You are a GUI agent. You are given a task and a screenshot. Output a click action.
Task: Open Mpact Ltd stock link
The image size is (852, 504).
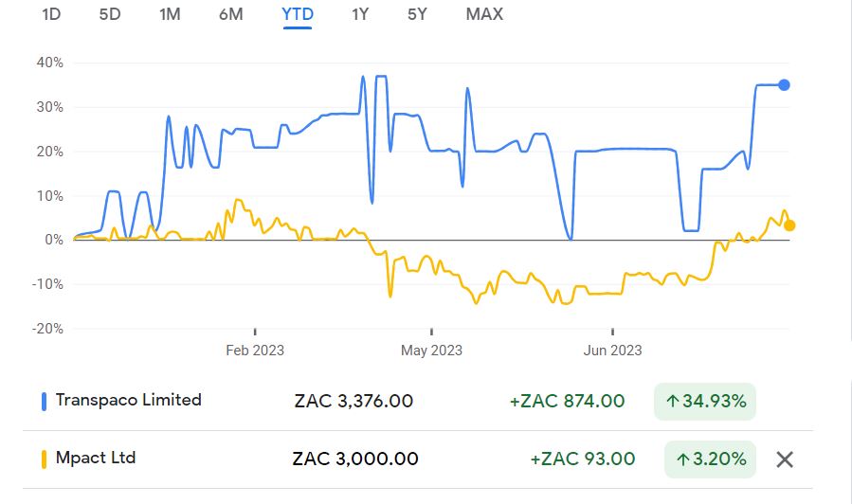coord(96,459)
